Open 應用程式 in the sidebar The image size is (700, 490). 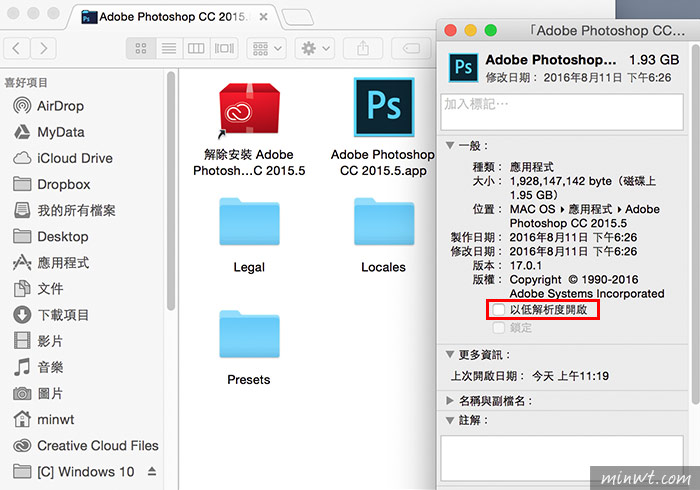pyautogui.click(x=50, y=263)
